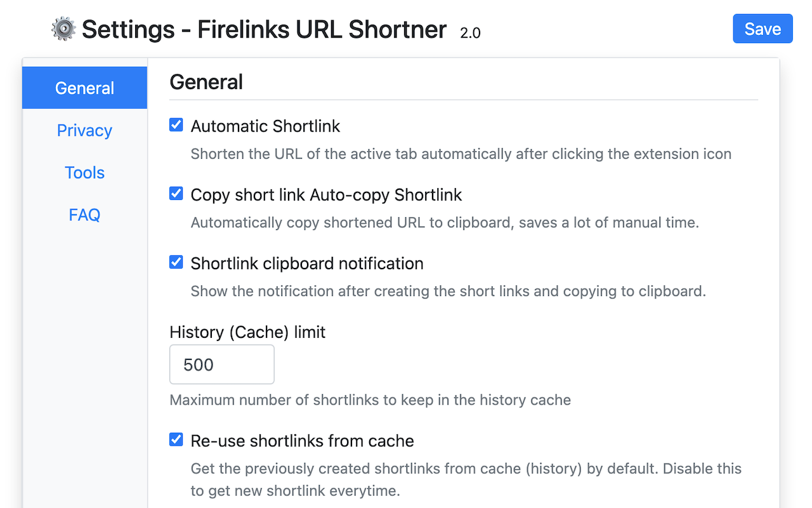Open the Tools settings section
Screen dimensions: 812x508
pyautogui.click(x=84, y=172)
